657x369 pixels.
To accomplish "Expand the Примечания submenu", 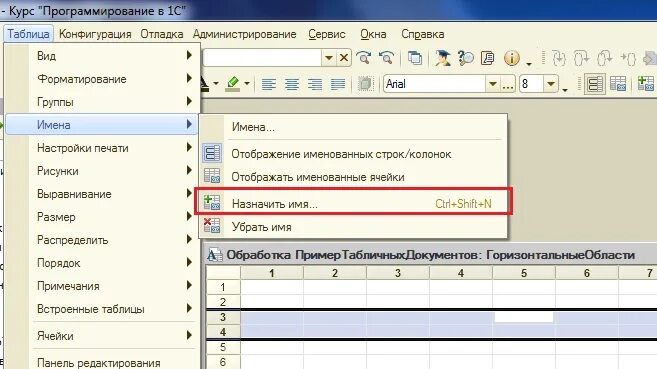I will point(101,286).
